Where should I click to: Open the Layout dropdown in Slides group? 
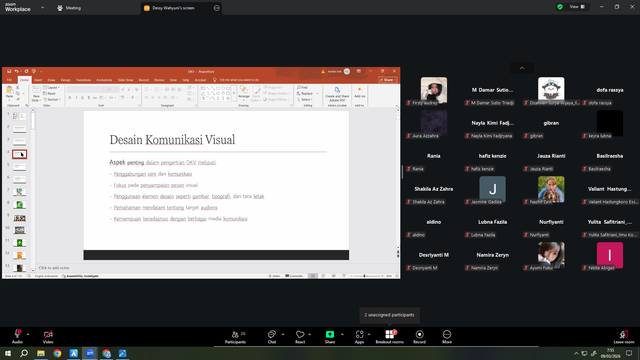pos(51,88)
